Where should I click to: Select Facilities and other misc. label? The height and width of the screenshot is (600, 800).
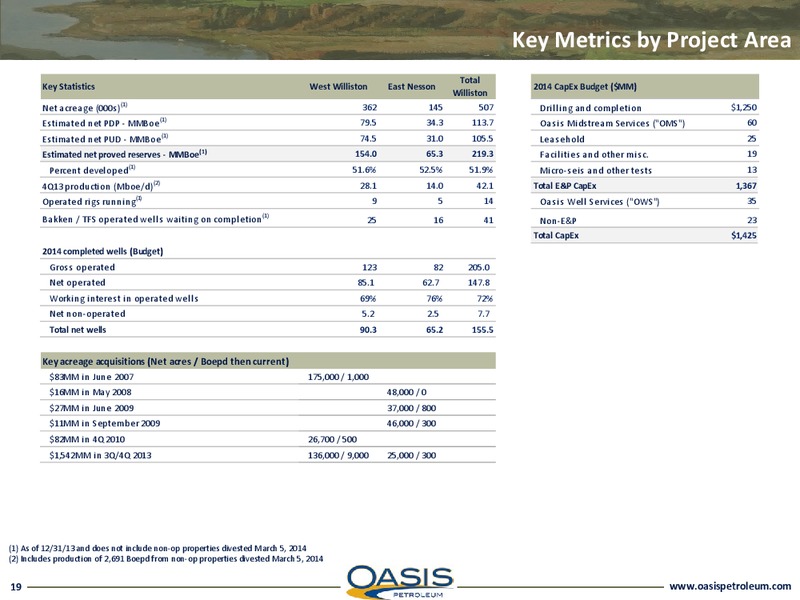click(594, 154)
